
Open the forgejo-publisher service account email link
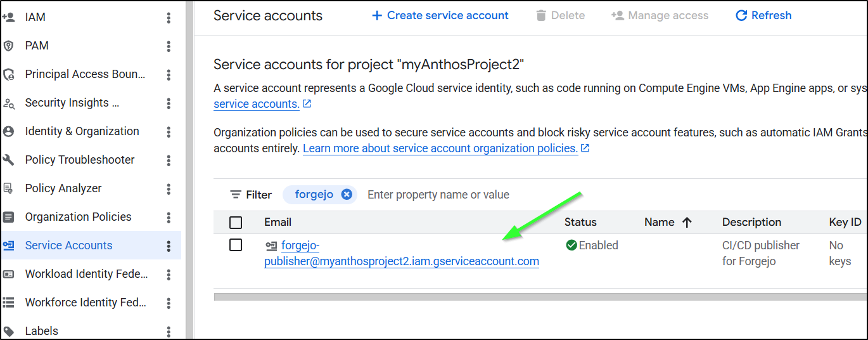coord(401,261)
